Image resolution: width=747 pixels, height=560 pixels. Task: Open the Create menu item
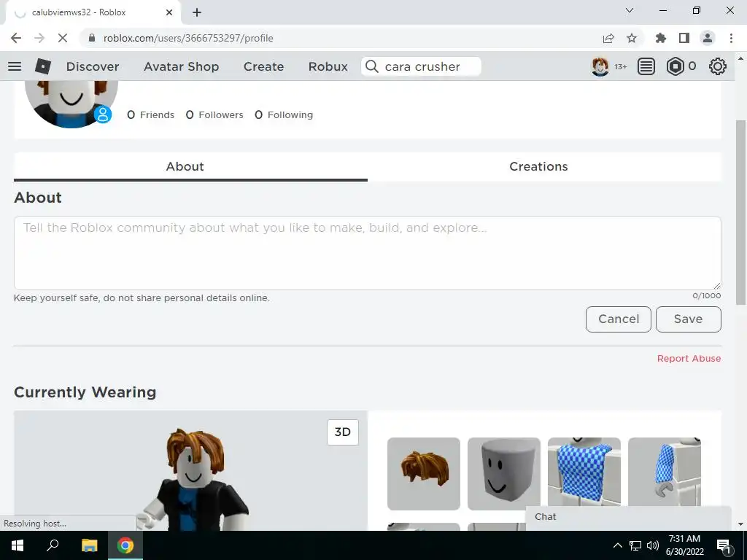tap(263, 66)
